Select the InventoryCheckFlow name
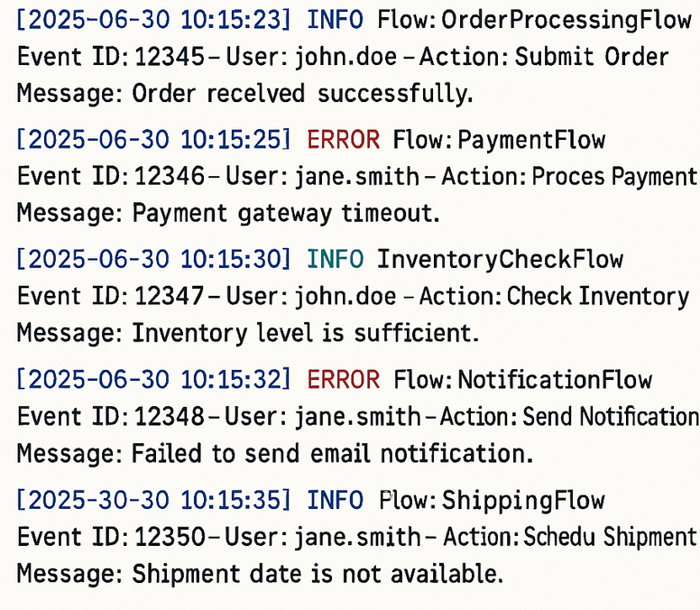Image resolution: width=700 pixels, height=610 pixels. tap(500, 259)
